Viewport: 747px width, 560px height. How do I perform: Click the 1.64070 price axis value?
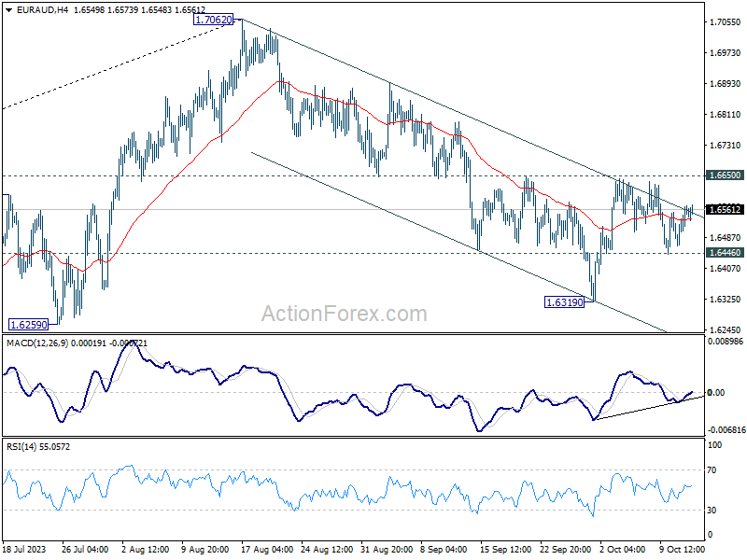(726, 268)
